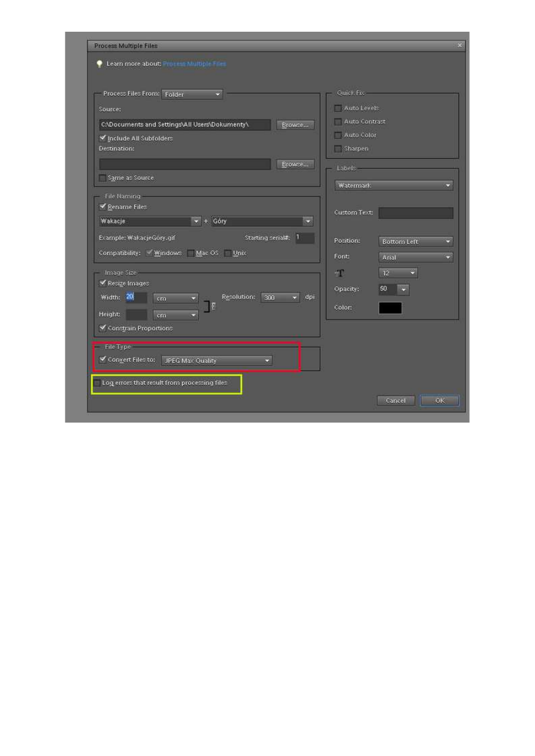Click Browse button for Destination folder
Image resolution: width=535 pixels, height=756 pixels.
(x=295, y=164)
